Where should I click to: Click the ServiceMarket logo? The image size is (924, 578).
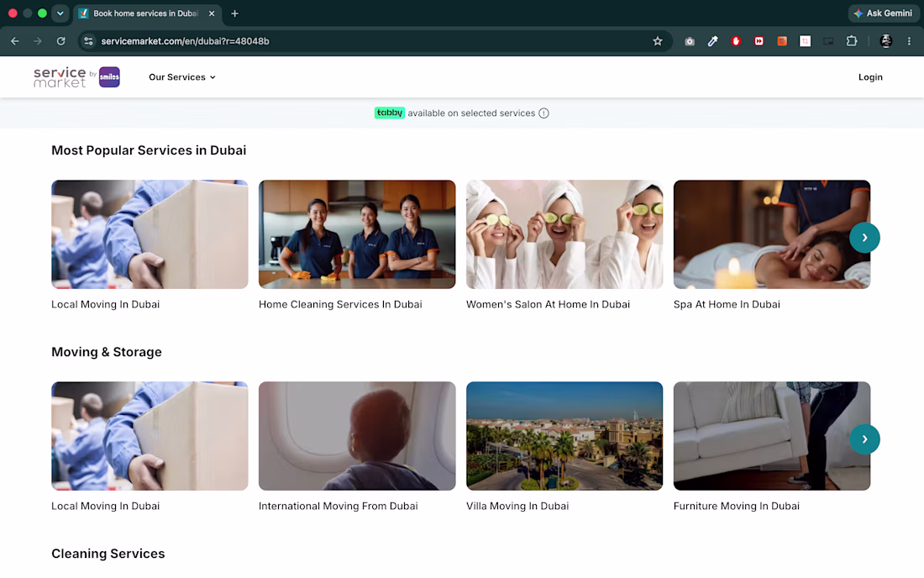click(x=76, y=77)
